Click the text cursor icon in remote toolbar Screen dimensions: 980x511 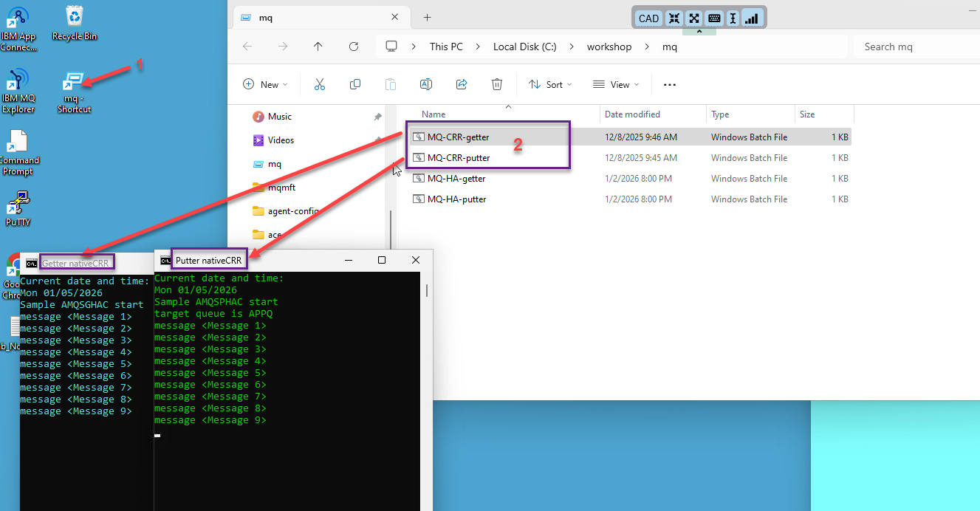tap(733, 18)
